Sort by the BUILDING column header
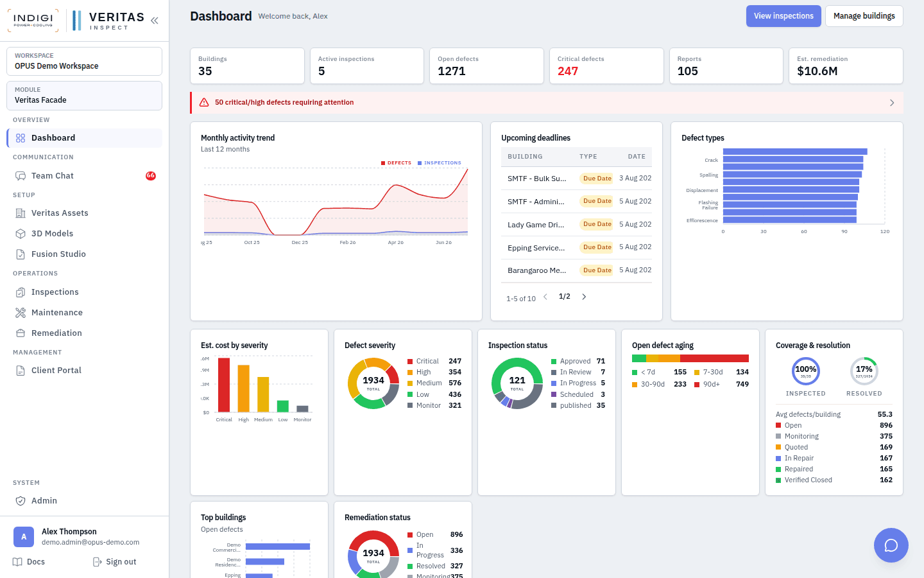The width and height of the screenshot is (924, 578). [525, 157]
